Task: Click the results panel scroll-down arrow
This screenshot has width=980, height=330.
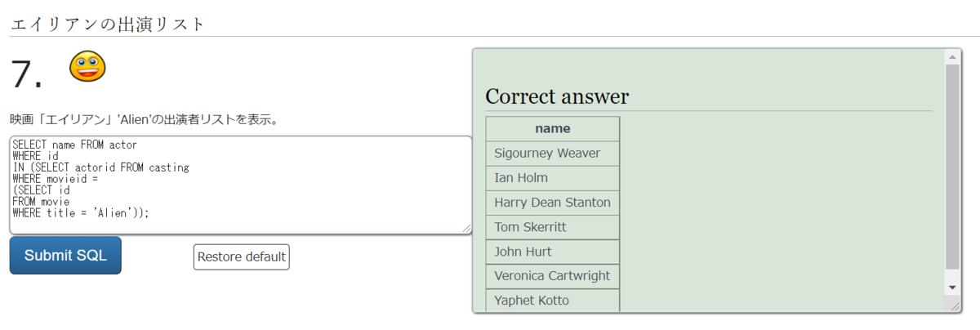Action: tap(951, 288)
